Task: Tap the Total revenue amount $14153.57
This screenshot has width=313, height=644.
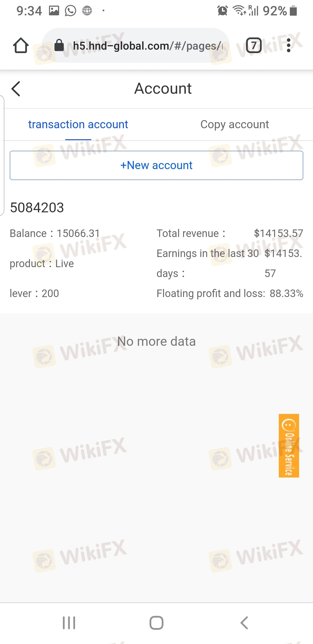Action: (x=278, y=233)
